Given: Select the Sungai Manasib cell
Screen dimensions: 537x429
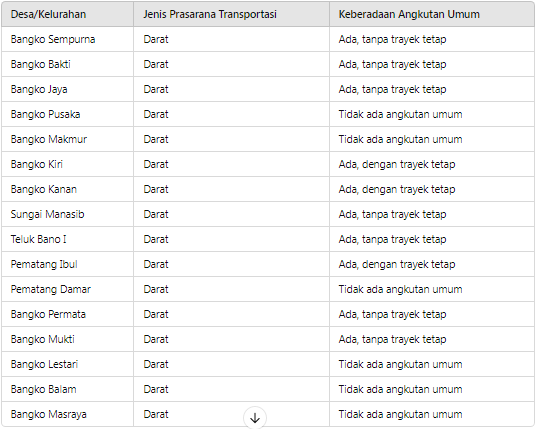Looking at the screenshot, I should point(67,214).
